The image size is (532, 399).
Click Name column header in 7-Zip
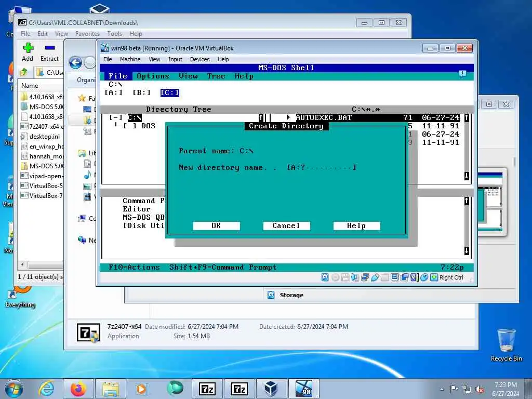click(x=41, y=86)
